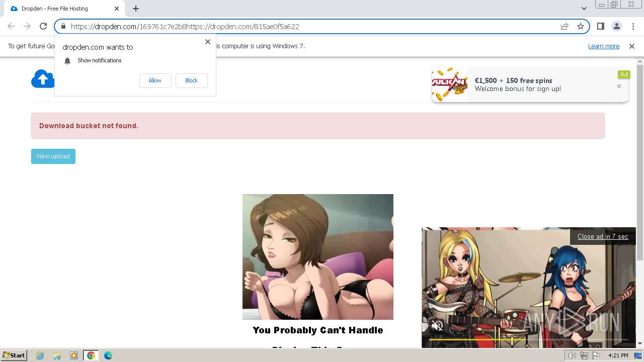Share this page from address bar

pyautogui.click(x=565, y=26)
